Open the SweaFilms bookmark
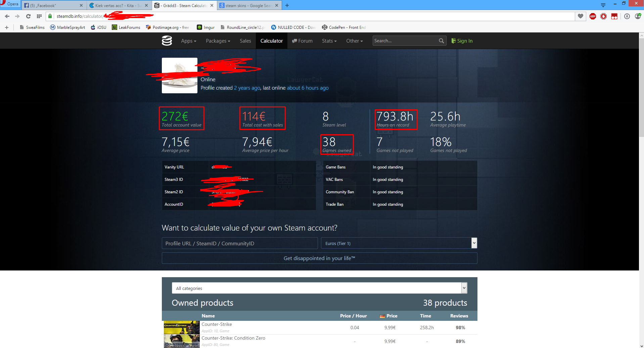The image size is (644, 348). tap(32, 28)
